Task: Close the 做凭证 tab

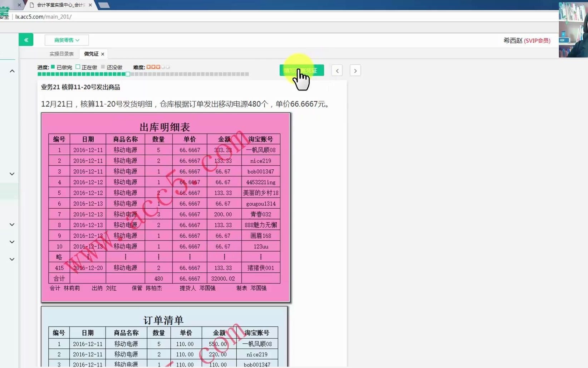Action: click(103, 54)
